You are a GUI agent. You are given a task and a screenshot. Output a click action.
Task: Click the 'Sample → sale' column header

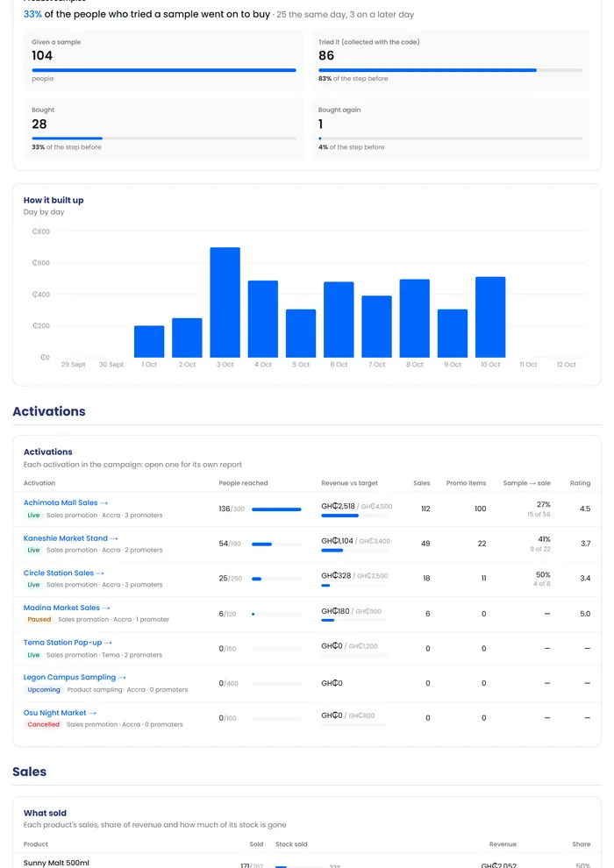[x=526, y=483]
